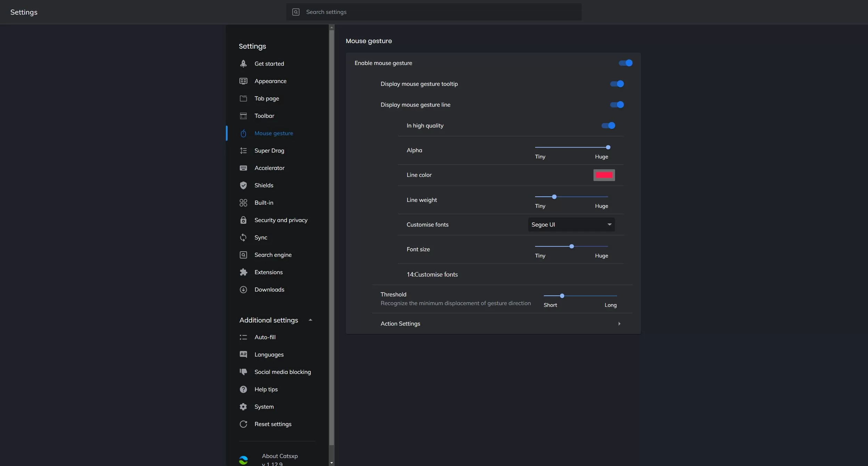The image size is (868, 466).
Task: Open Social media blocking via its icon
Action: pyautogui.click(x=244, y=372)
